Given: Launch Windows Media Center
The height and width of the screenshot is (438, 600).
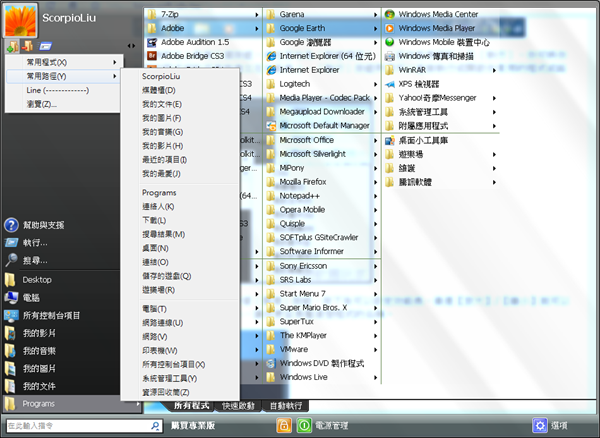Looking at the screenshot, I should 432,15.
